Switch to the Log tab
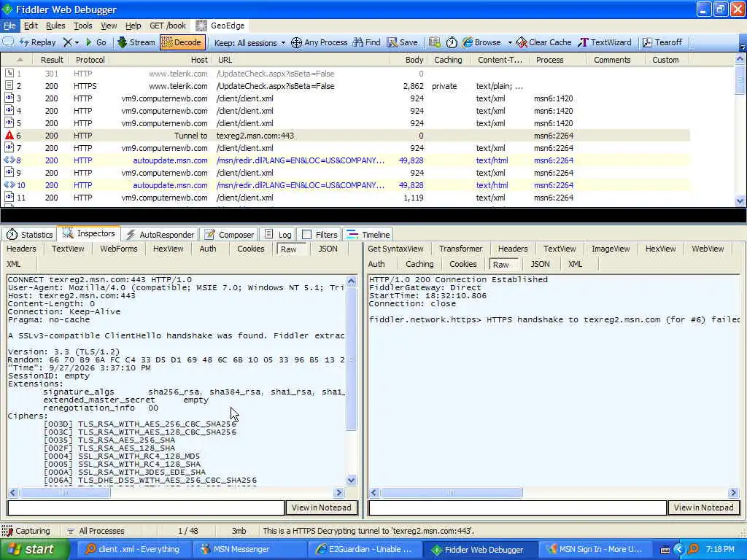This screenshot has width=747, height=560. [x=278, y=235]
